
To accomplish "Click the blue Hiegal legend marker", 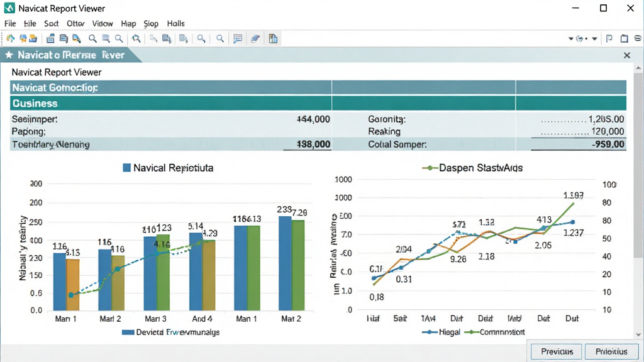I will pos(430,332).
